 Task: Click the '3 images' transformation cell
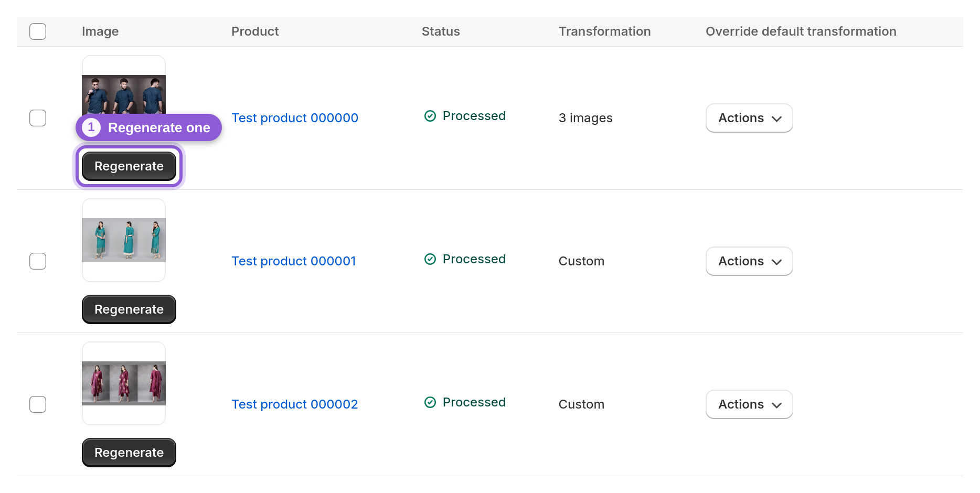click(585, 118)
